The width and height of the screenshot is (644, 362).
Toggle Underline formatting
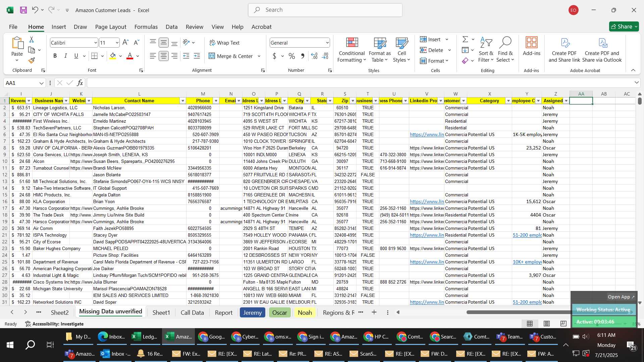pos(76,56)
